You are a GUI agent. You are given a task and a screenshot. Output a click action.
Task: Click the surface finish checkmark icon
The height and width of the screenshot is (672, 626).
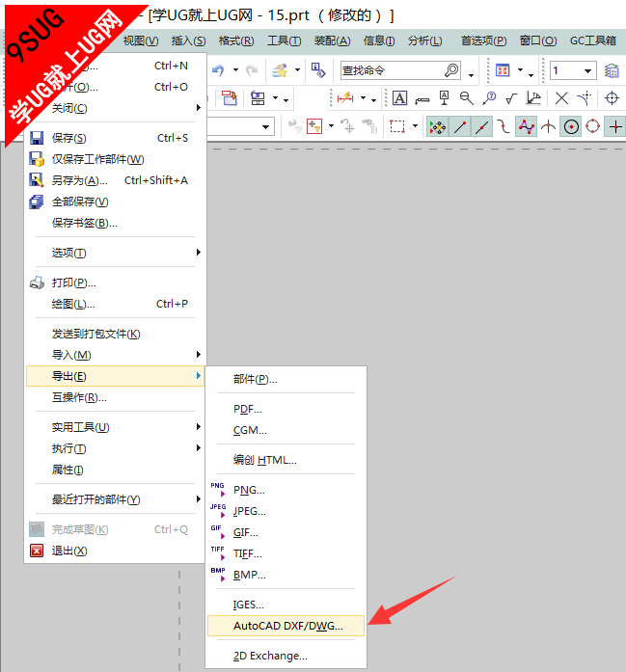[x=511, y=99]
